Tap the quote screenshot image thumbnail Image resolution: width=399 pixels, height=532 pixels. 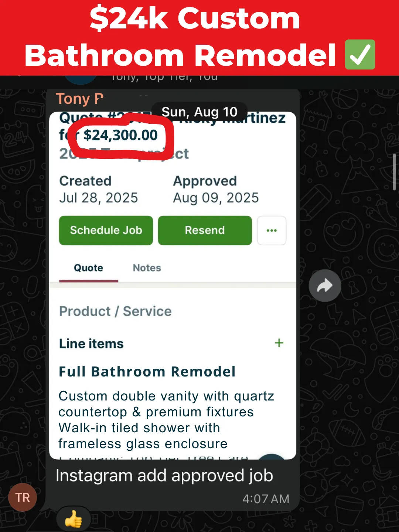173,285
